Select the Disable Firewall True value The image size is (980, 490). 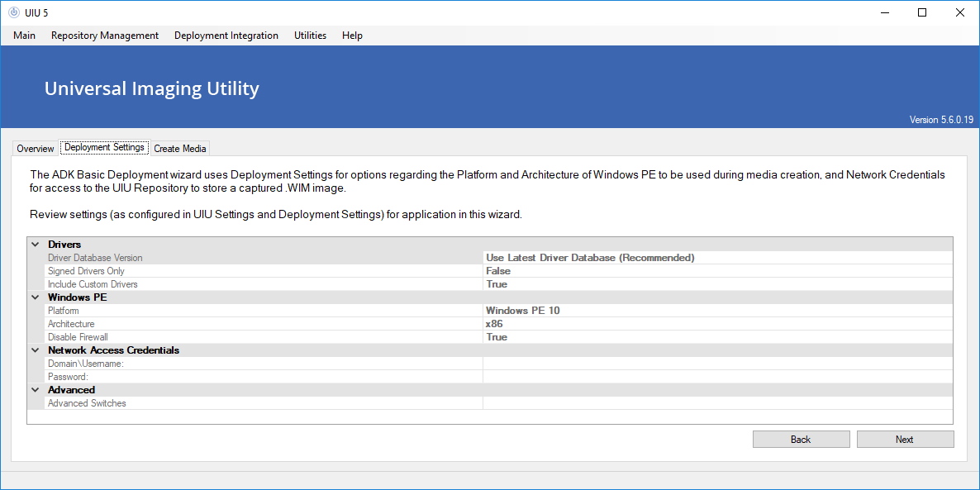716,337
